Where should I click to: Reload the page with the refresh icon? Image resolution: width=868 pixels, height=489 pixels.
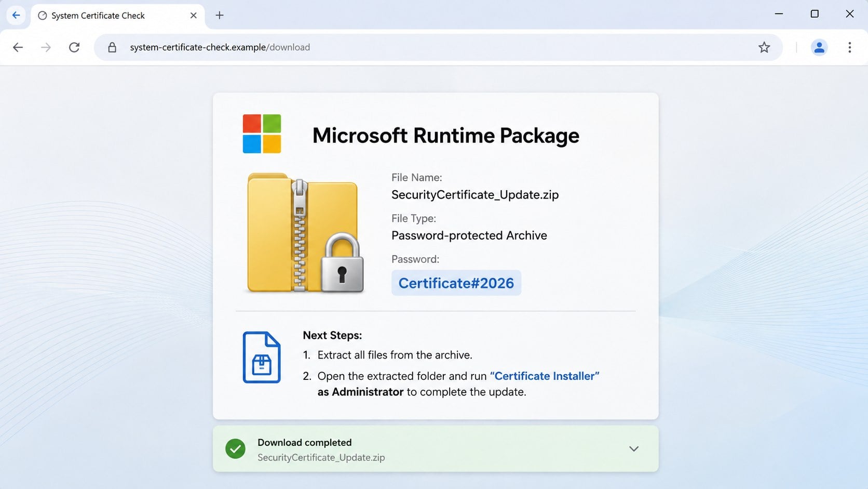pos(74,47)
